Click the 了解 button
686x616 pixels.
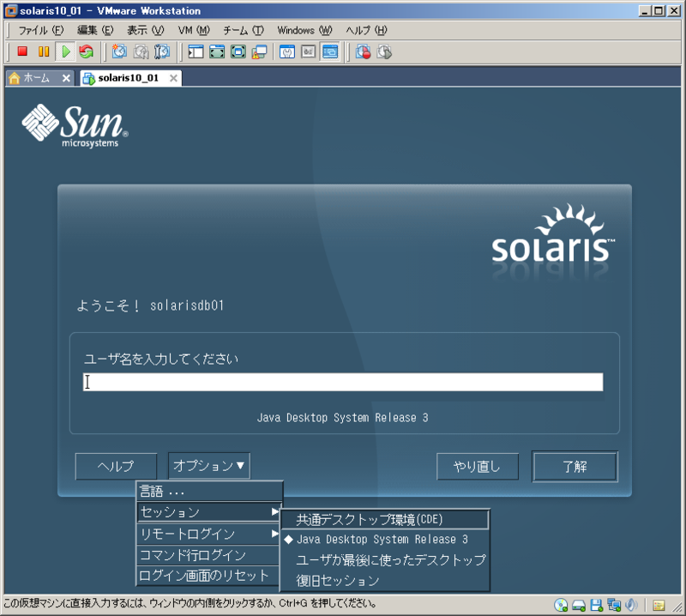tap(575, 466)
